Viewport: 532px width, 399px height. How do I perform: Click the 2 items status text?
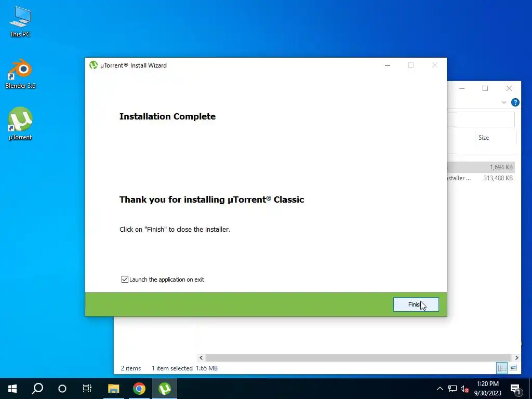point(131,368)
